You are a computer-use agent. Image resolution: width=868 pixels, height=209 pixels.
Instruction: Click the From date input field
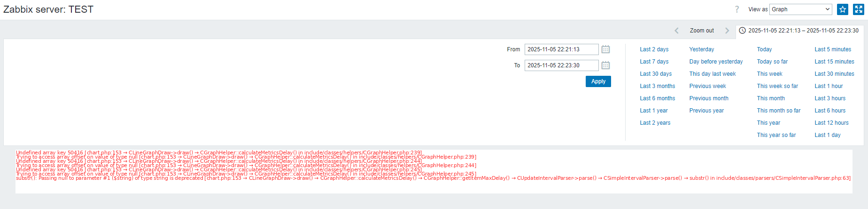561,49
